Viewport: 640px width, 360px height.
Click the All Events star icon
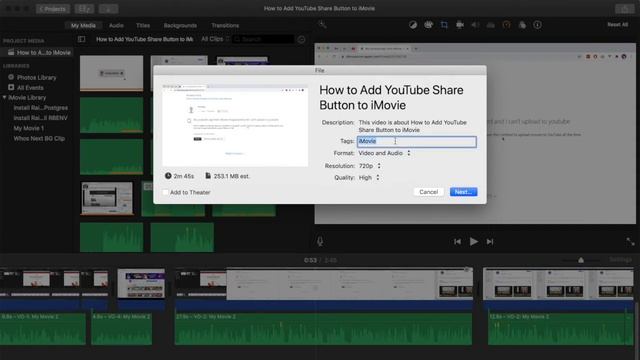pyautogui.click(x=11, y=87)
